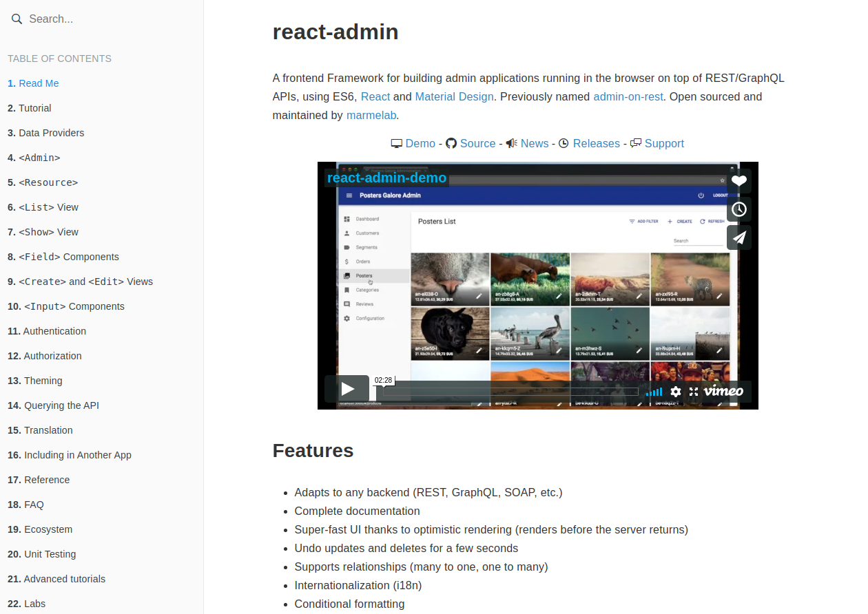Open Read Me in table of contents

(33, 83)
